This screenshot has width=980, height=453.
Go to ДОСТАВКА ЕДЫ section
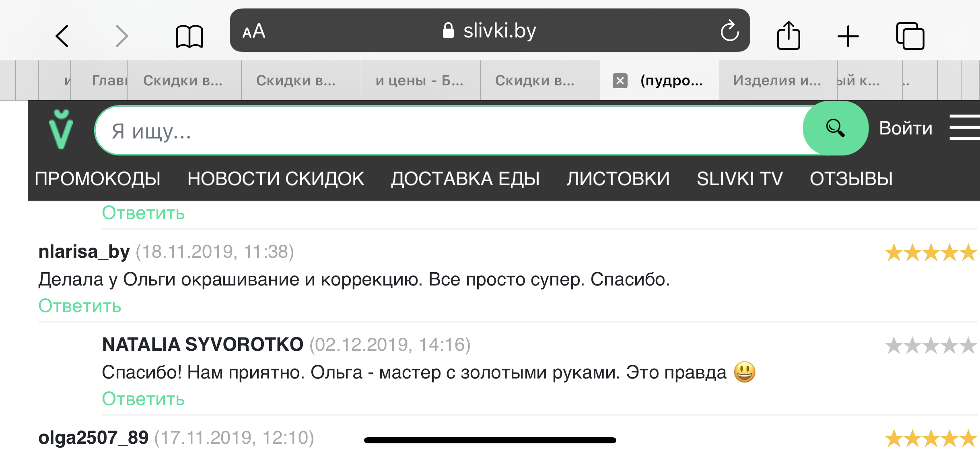click(465, 179)
